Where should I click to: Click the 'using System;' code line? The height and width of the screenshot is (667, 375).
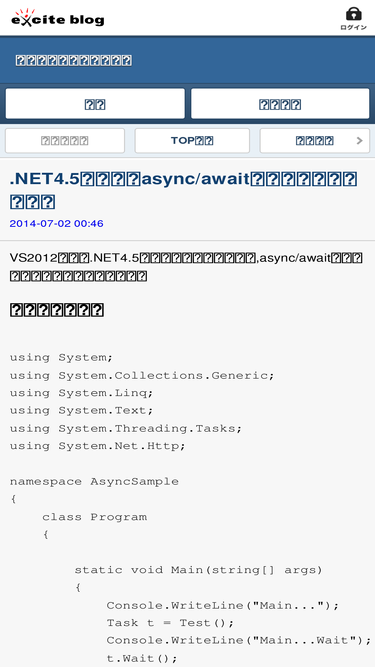pos(61,357)
